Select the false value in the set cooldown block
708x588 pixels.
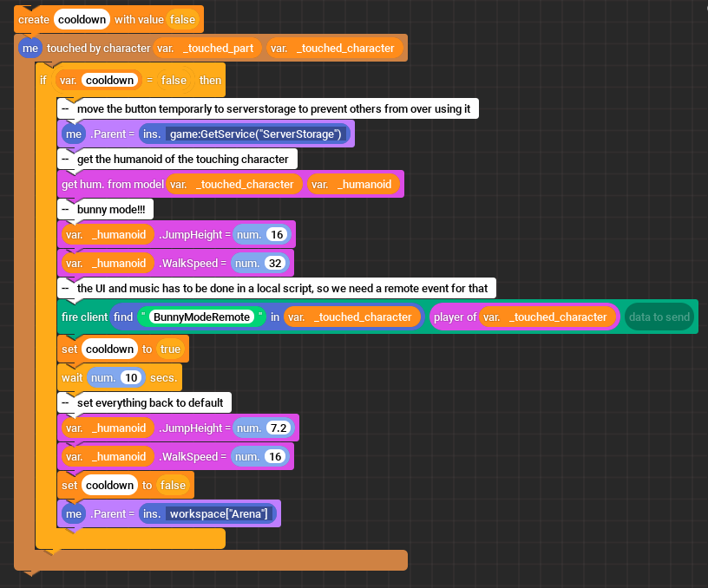click(173, 485)
